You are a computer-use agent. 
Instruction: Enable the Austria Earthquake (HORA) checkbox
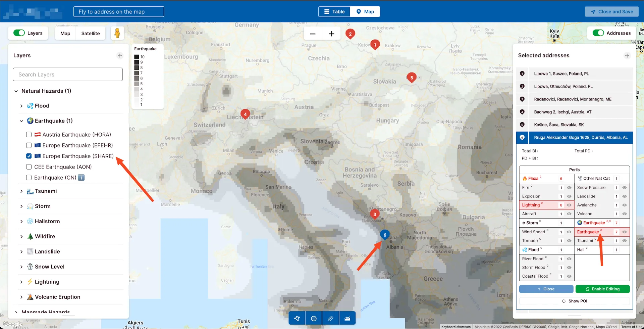click(29, 134)
